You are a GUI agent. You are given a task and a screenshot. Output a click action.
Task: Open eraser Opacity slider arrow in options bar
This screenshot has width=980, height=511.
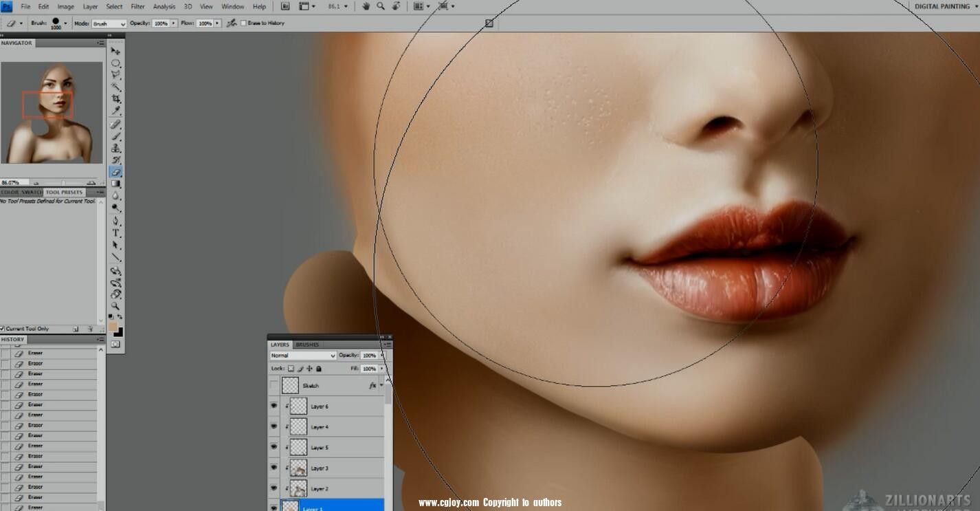174,23
